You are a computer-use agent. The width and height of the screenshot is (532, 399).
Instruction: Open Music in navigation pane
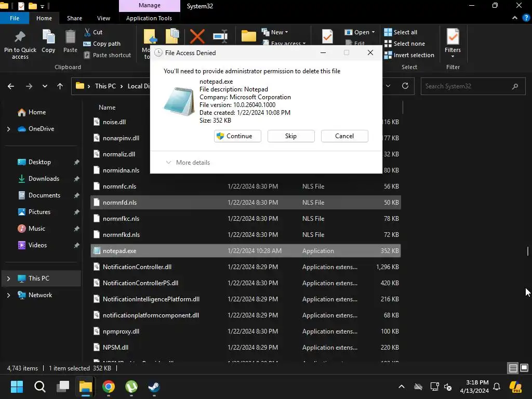point(31,229)
